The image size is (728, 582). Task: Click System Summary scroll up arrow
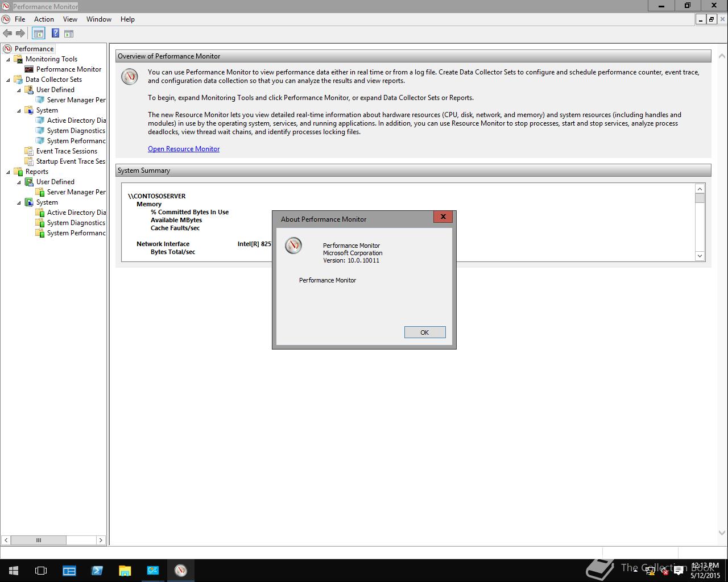coord(700,189)
